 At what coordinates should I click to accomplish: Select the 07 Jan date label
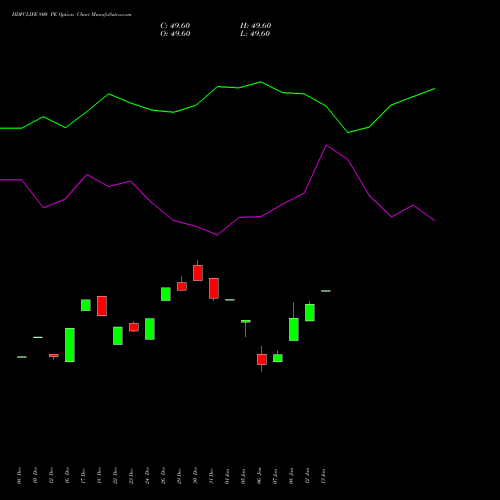click(x=275, y=476)
